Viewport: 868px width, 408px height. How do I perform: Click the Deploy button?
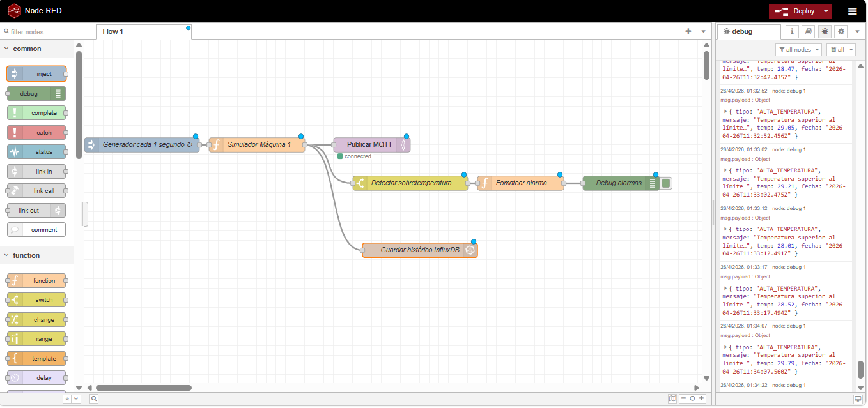795,11
